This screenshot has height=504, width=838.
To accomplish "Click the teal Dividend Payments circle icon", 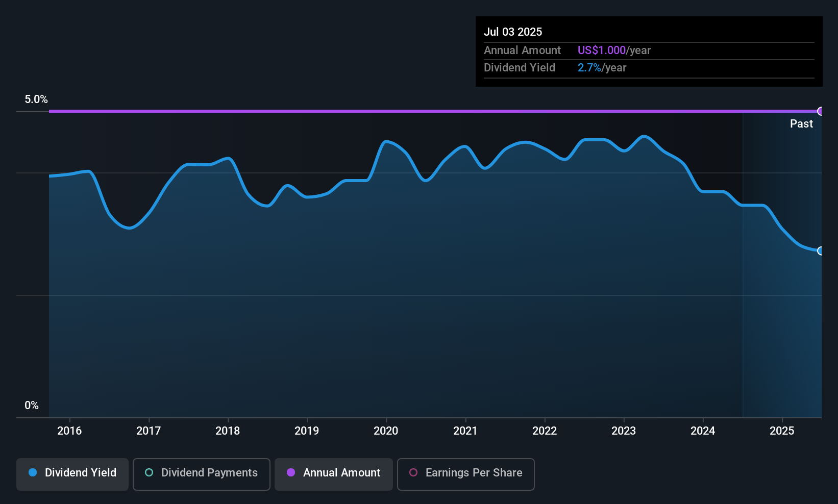I will coord(149,472).
